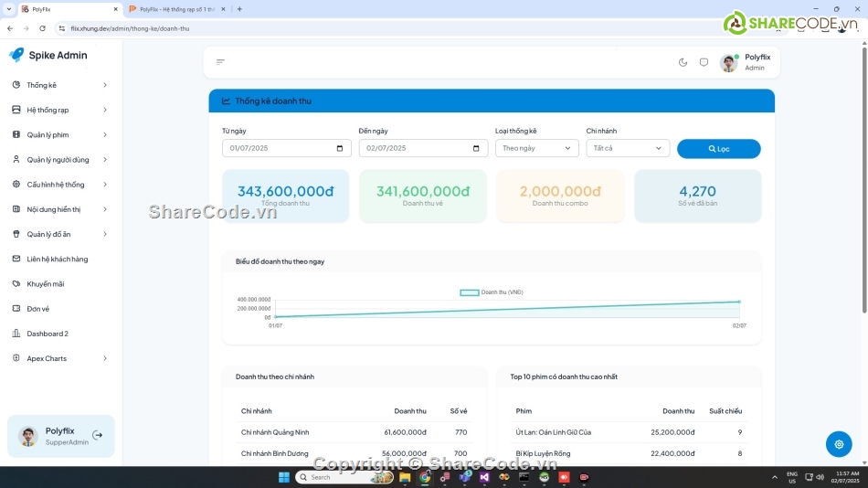Click the page vertical scrollbar
Image resolution: width=868 pixels, height=488 pixels.
pos(864,180)
